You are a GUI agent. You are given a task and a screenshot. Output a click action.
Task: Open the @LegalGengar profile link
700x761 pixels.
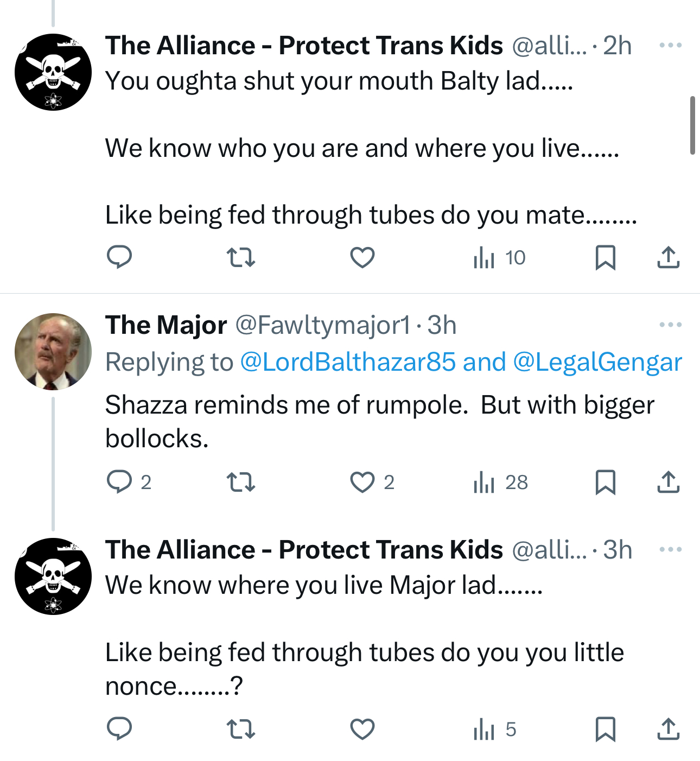597,362
